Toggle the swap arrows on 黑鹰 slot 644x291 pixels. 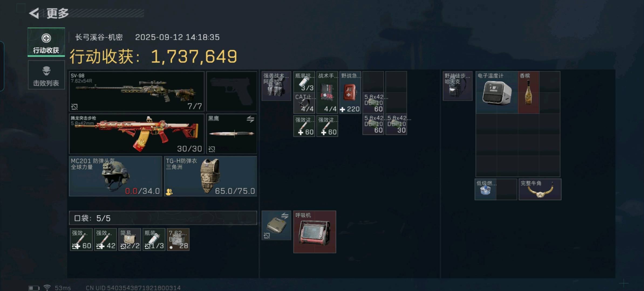click(250, 119)
